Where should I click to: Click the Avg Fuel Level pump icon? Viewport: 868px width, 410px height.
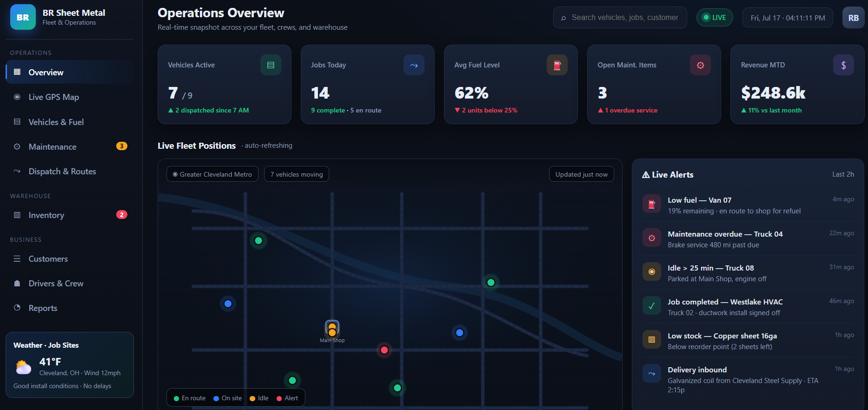coord(557,65)
